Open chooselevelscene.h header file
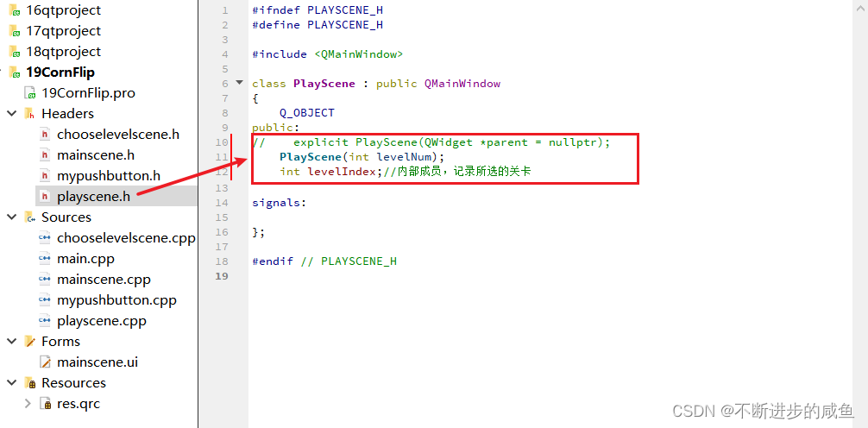 (x=118, y=135)
